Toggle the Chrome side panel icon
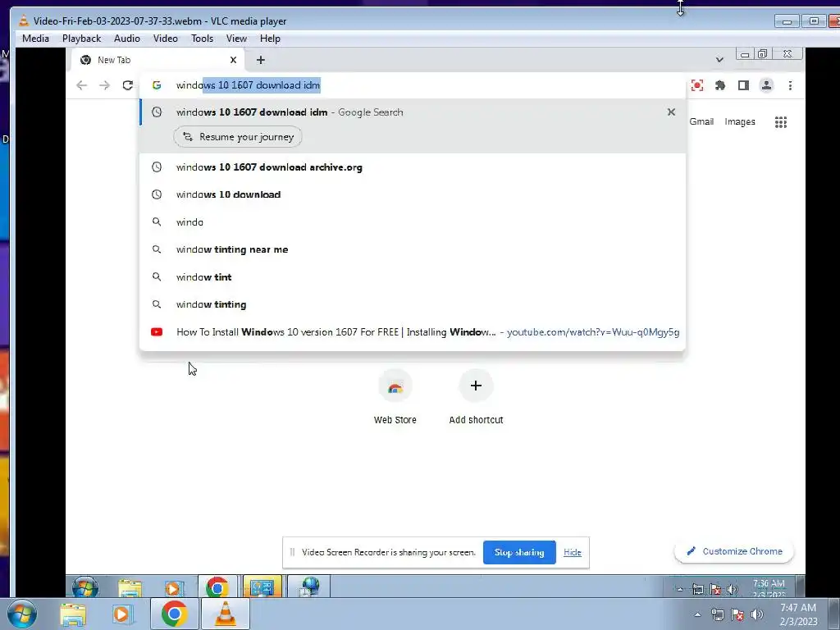 (x=743, y=85)
